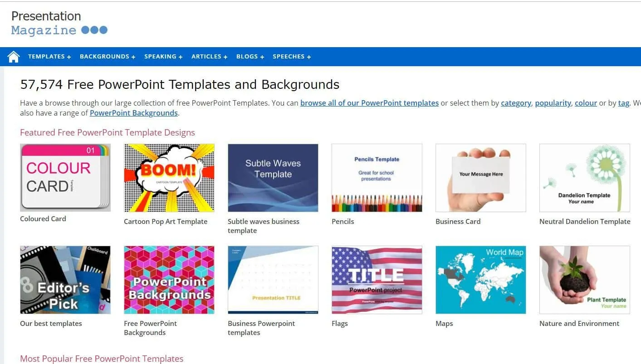Click the Neutral Dandelion Template thumbnail
Screen dimensions: 641x364
pos(584,177)
